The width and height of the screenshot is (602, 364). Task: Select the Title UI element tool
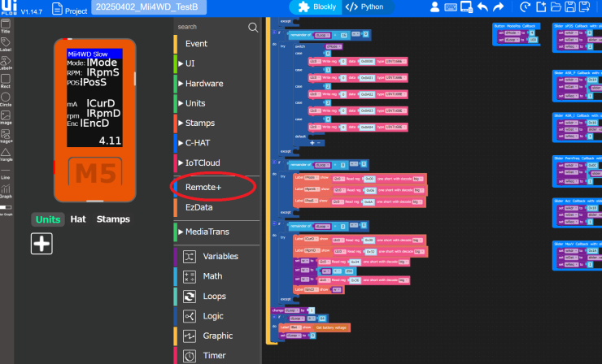click(x=6, y=26)
